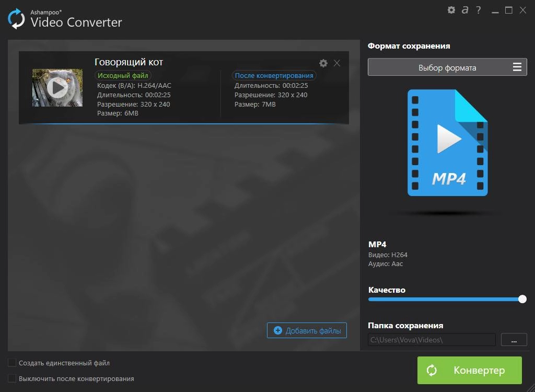Open settings gear in title bar
The height and width of the screenshot is (392, 535).
(x=451, y=10)
